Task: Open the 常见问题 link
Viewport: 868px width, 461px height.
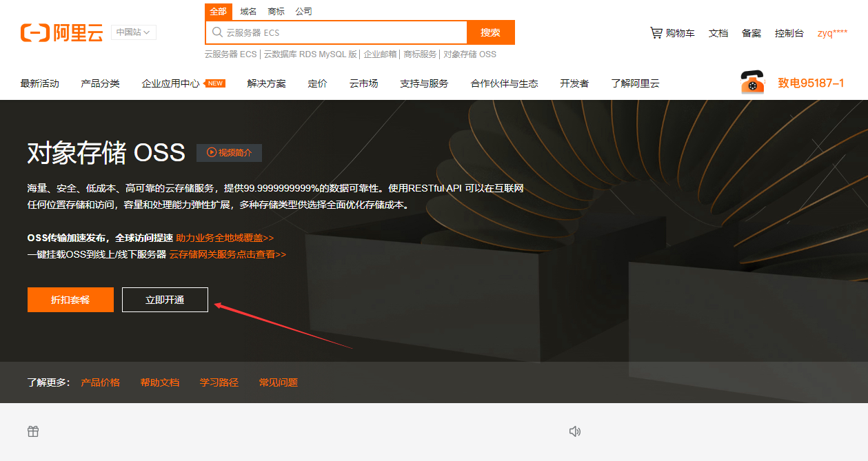Action: 279,382
